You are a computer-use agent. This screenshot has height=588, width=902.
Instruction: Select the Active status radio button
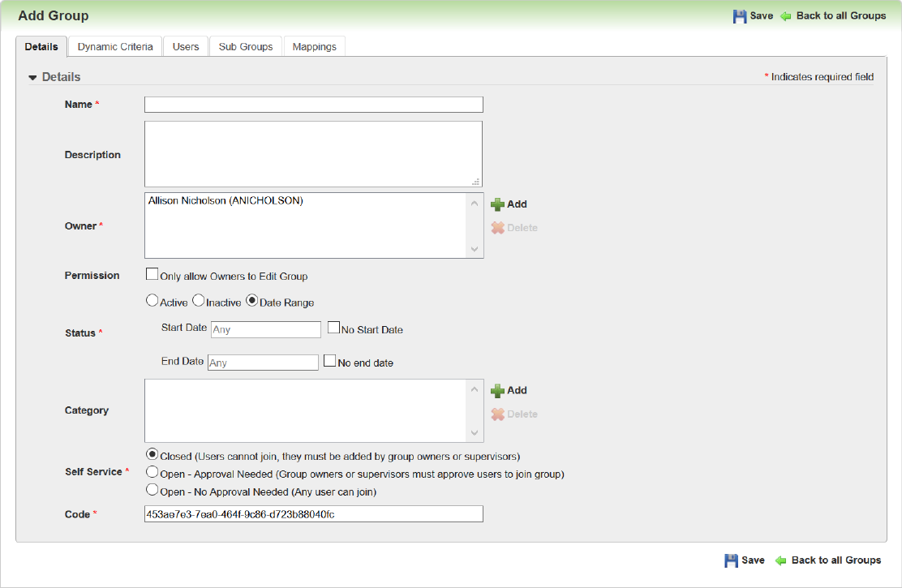152,301
